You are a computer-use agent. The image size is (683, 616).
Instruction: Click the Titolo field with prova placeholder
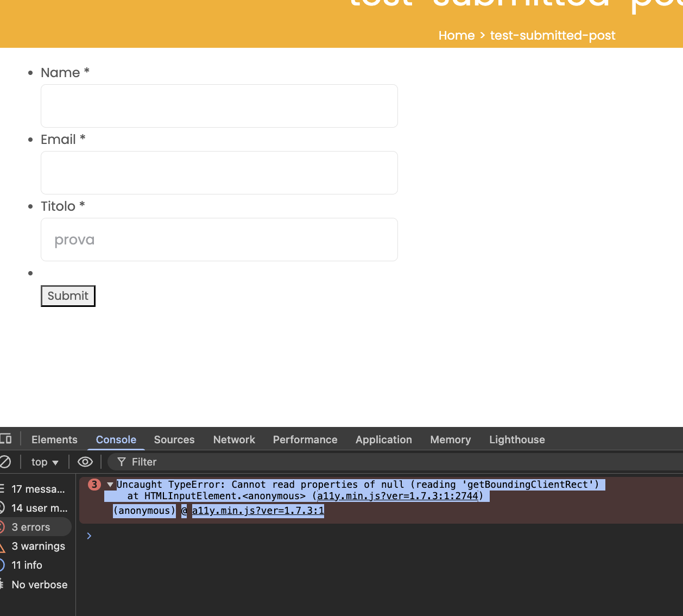click(219, 240)
